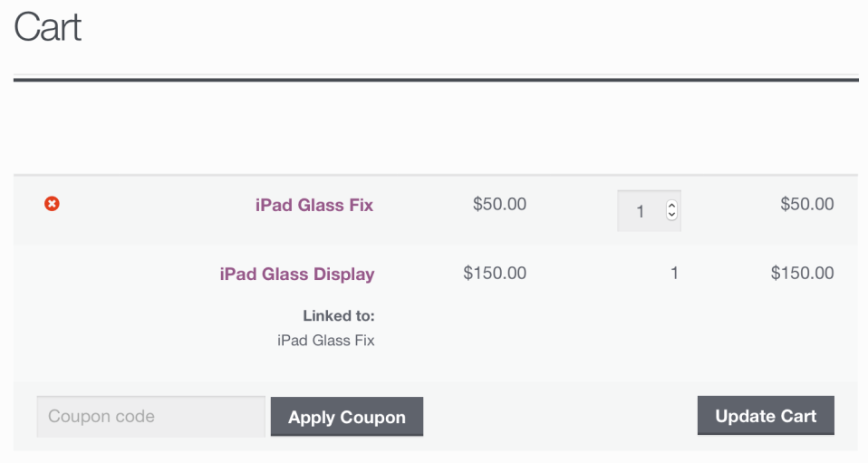This screenshot has width=868, height=463.
Task: Focus the Coupon code text field
Action: [x=150, y=417]
